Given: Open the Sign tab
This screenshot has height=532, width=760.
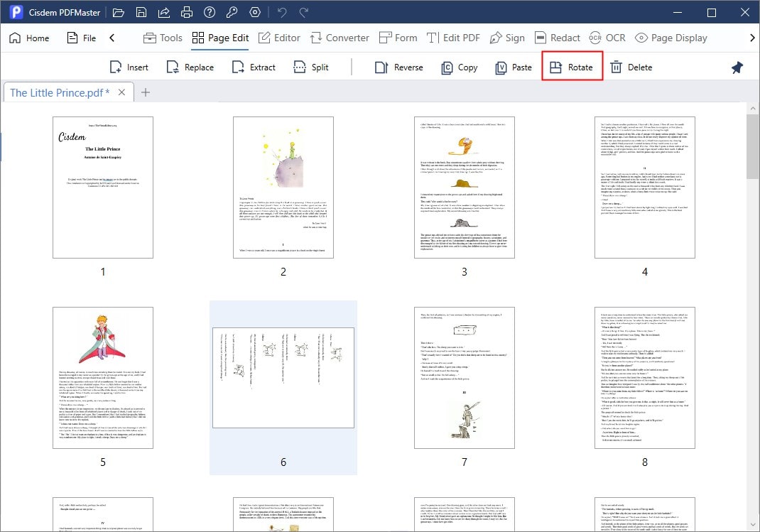Looking at the screenshot, I should 507,38.
